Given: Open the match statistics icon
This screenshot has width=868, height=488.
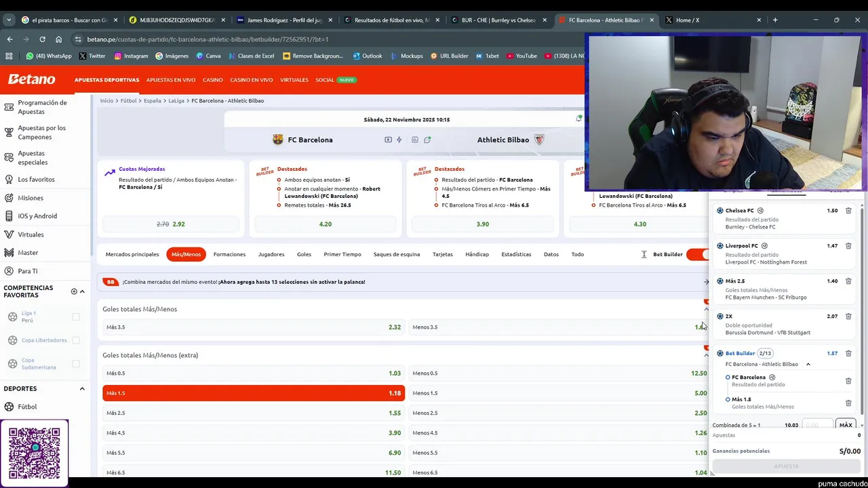Looking at the screenshot, I should click(414, 140).
